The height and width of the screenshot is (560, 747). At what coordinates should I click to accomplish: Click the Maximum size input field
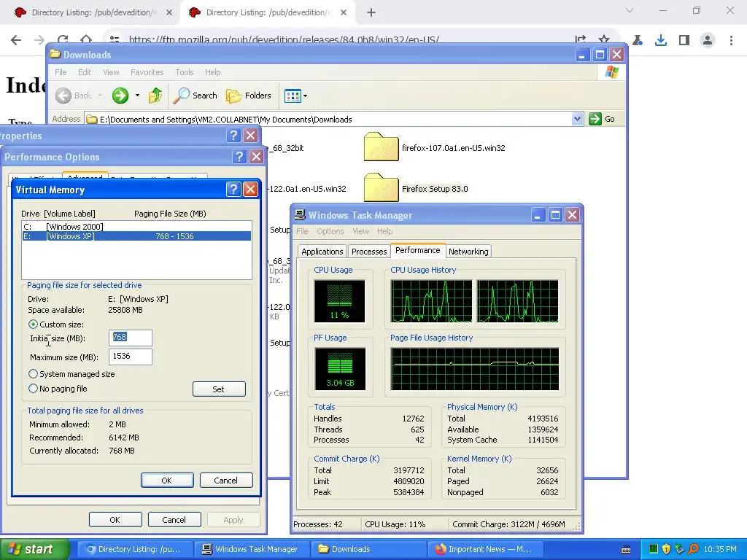(x=130, y=357)
